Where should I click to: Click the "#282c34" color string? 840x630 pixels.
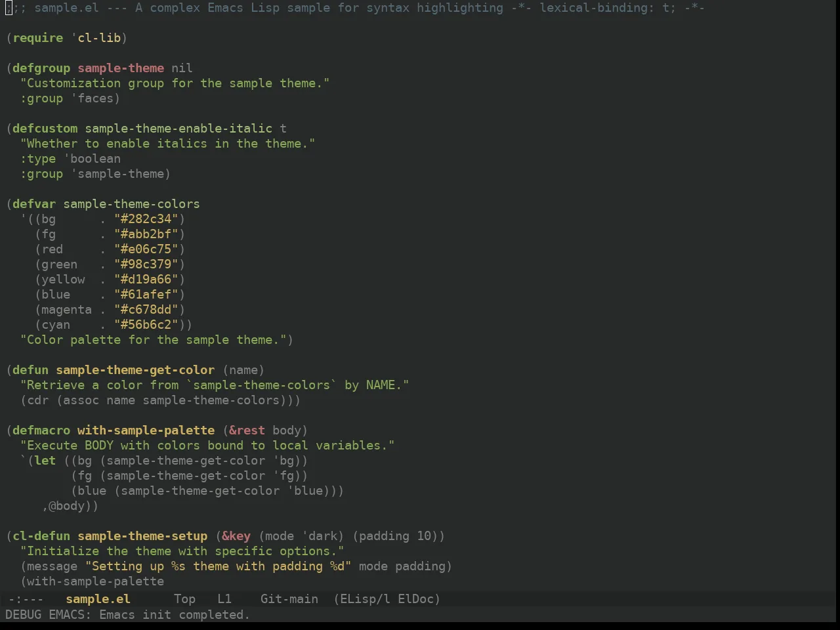[146, 219]
